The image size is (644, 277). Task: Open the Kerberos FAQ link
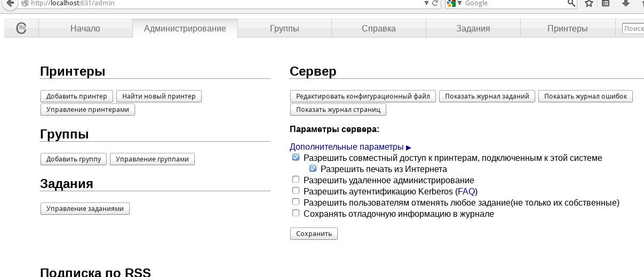(x=466, y=191)
